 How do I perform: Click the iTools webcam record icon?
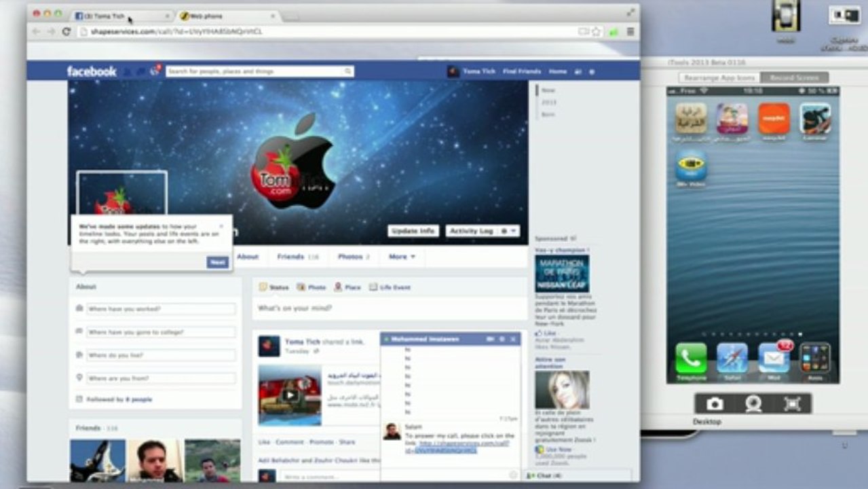tap(753, 404)
